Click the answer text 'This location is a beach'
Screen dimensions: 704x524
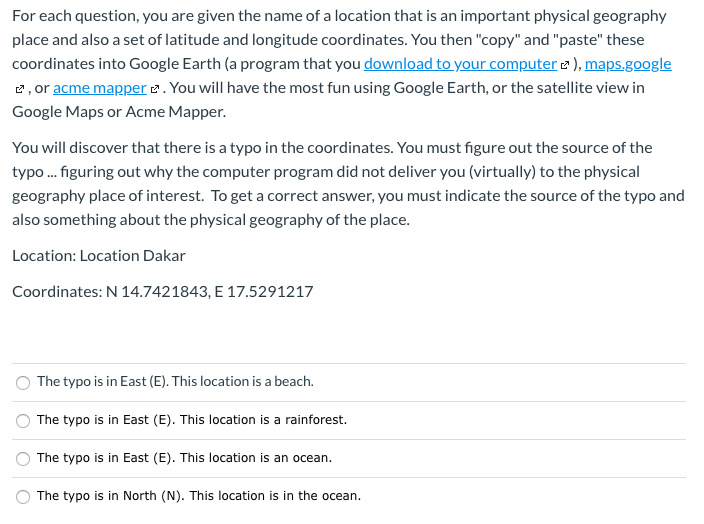tap(175, 382)
